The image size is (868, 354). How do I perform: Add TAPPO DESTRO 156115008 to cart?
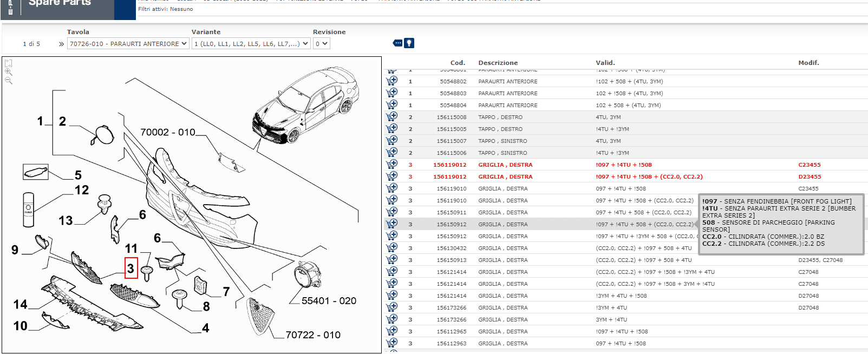click(391, 117)
